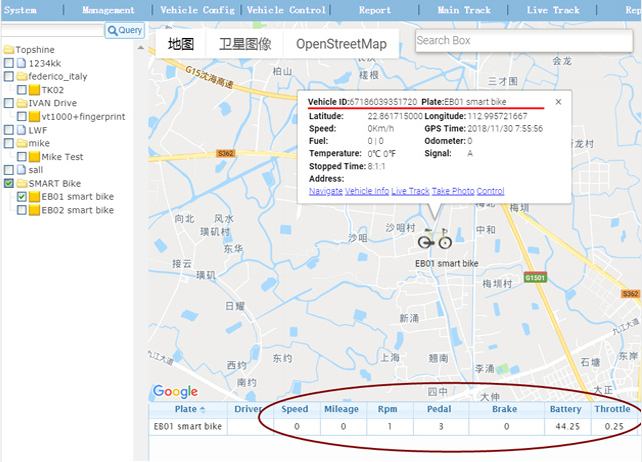642x462 pixels.
Task: Check the vt1000+fingerprint checkbox
Action: (x=22, y=116)
